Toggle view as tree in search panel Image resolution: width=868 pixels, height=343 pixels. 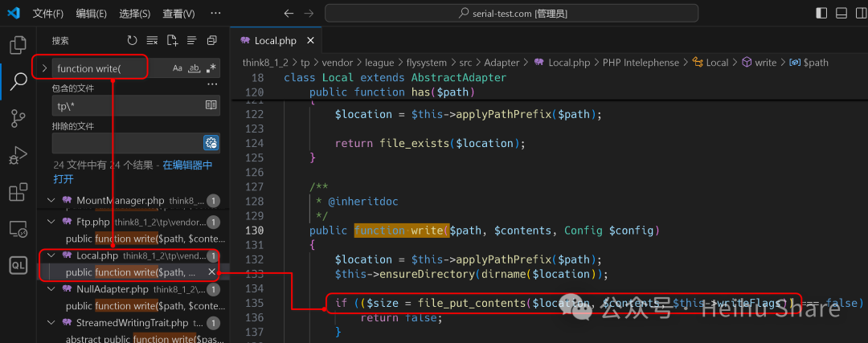tap(192, 40)
